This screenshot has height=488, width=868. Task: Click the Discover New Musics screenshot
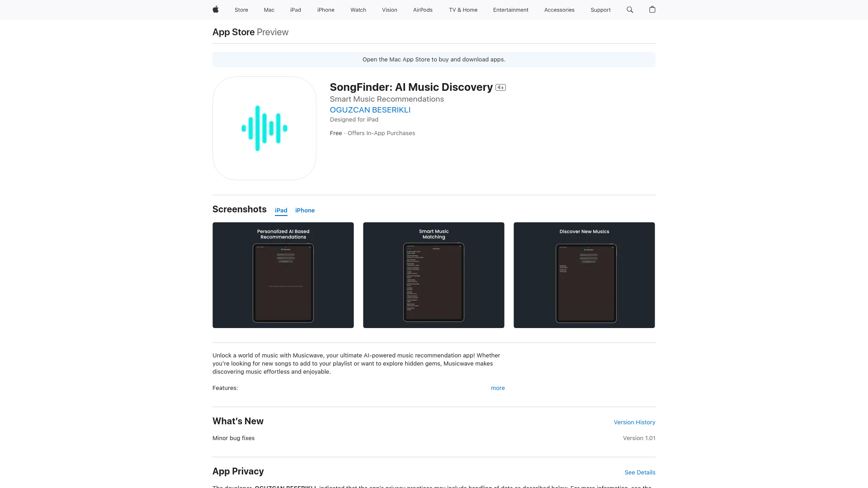coord(584,275)
